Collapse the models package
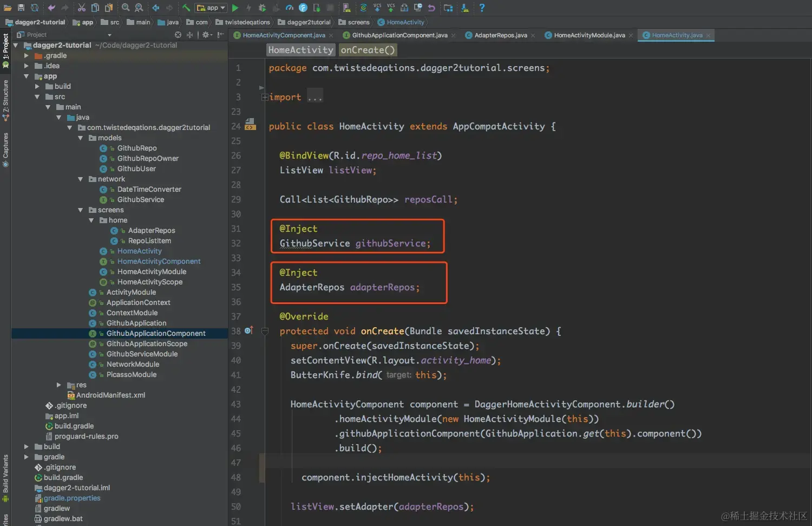812x526 pixels. (80, 138)
